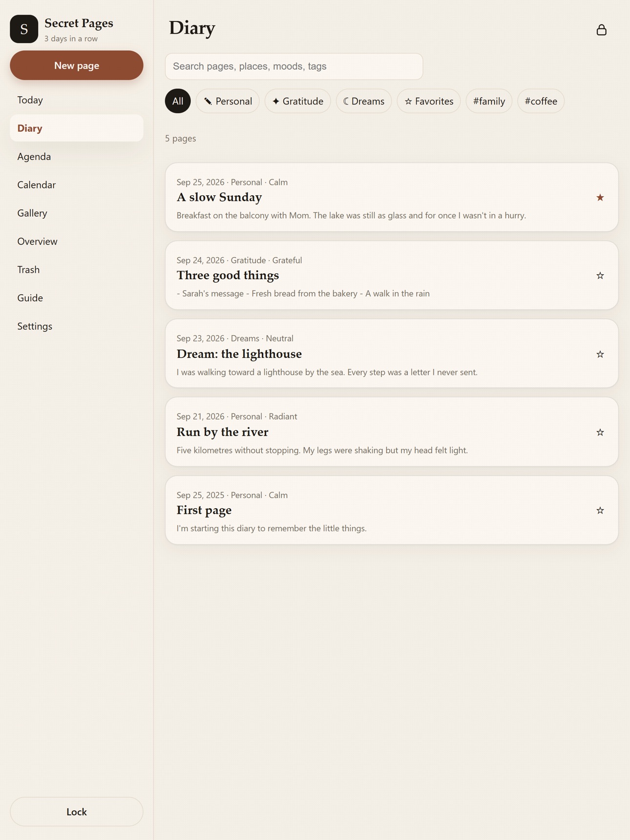The width and height of the screenshot is (630, 840).
Task: Star the Run by the river page
Action: coord(600,432)
